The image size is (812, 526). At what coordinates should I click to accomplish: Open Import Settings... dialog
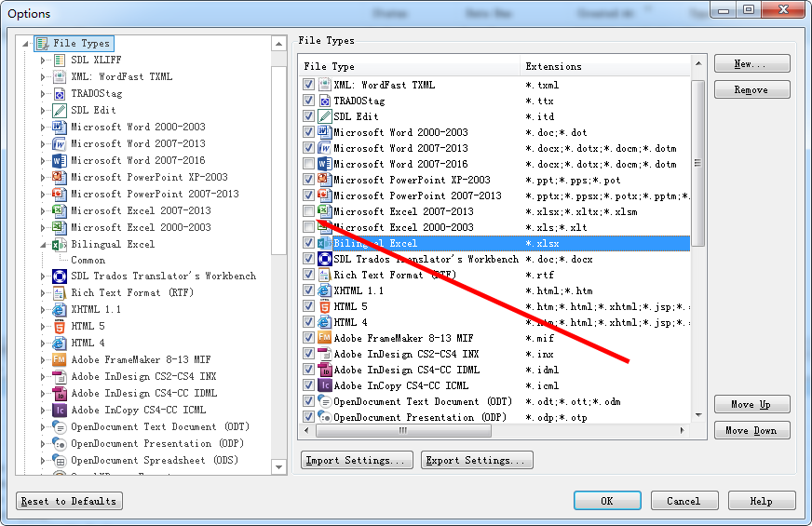pos(357,460)
